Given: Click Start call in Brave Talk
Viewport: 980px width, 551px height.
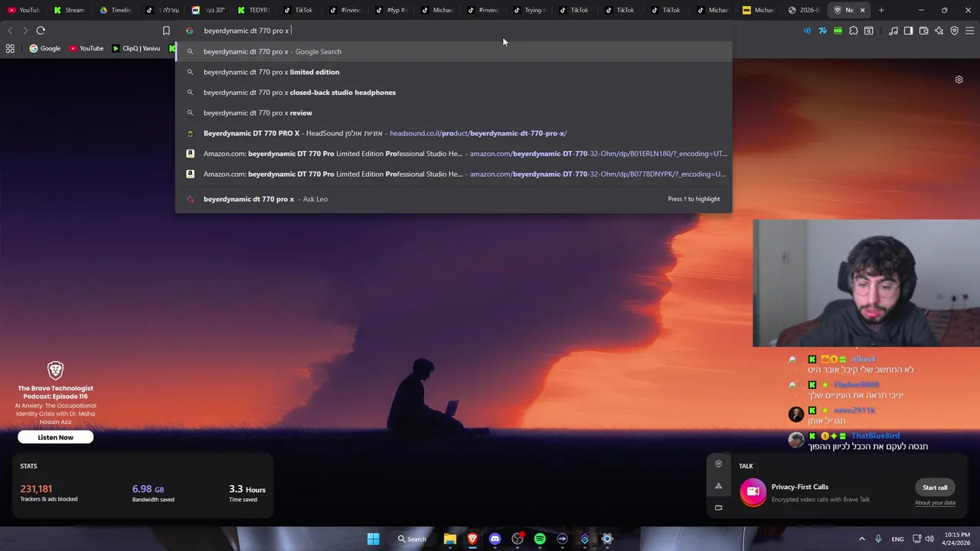Looking at the screenshot, I should point(935,487).
